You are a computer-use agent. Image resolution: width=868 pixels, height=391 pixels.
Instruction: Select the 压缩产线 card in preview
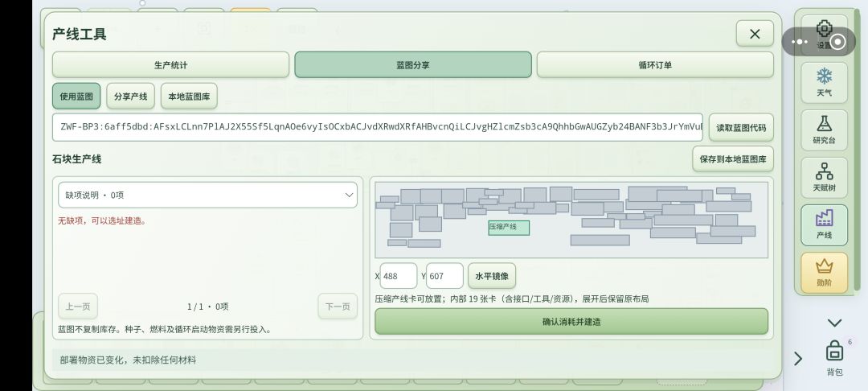point(509,228)
